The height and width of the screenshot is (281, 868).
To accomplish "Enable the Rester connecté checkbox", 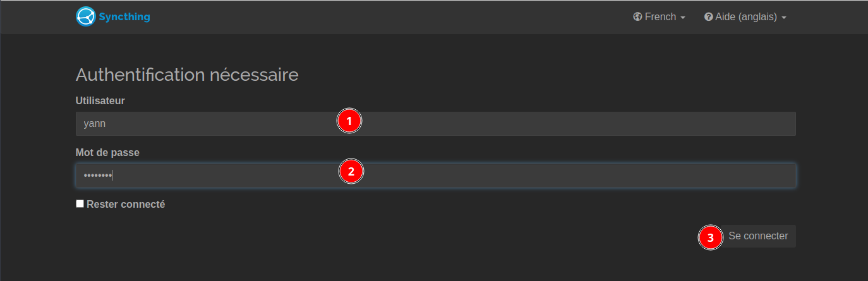I will point(80,204).
